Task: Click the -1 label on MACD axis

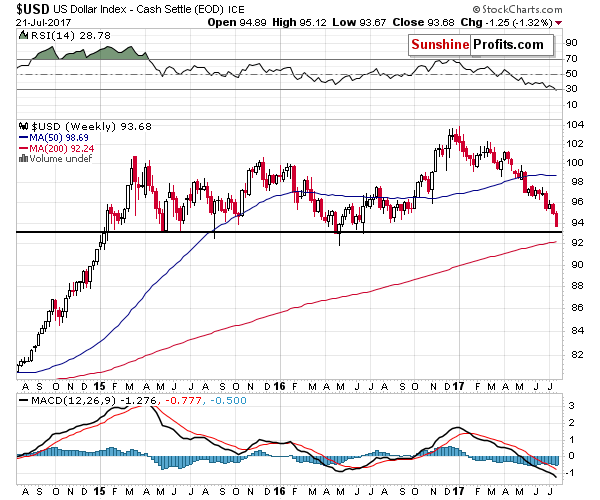Action: [x=570, y=473]
